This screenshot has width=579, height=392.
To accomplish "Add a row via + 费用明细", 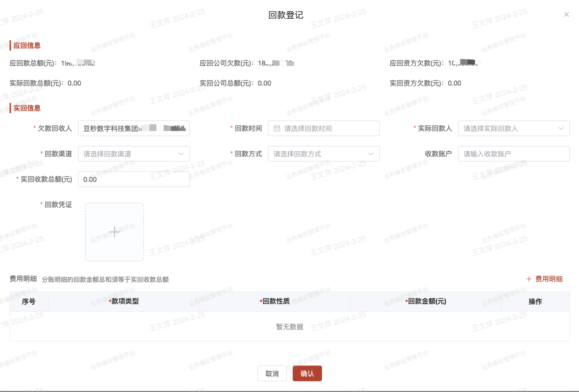I will [x=544, y=279].
